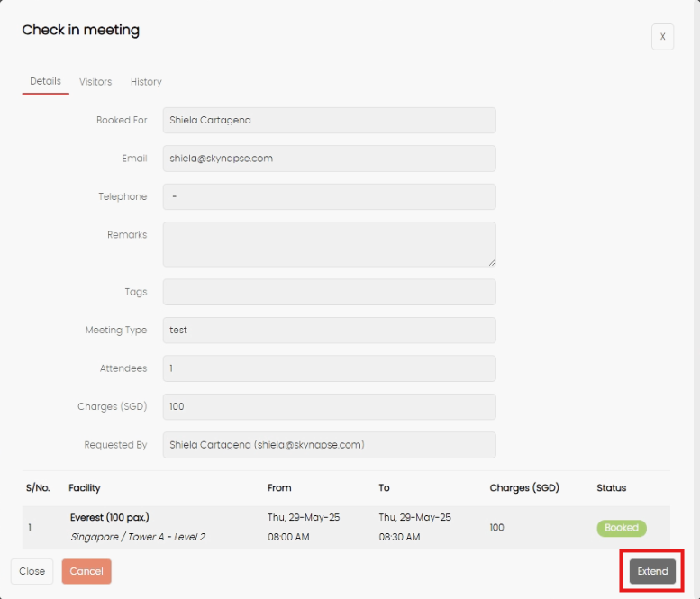Viewport: 700px width, 599px height.
Task: Click the Meeting Type field containing test
Action: pyautogui.click(x=330, y=331)
